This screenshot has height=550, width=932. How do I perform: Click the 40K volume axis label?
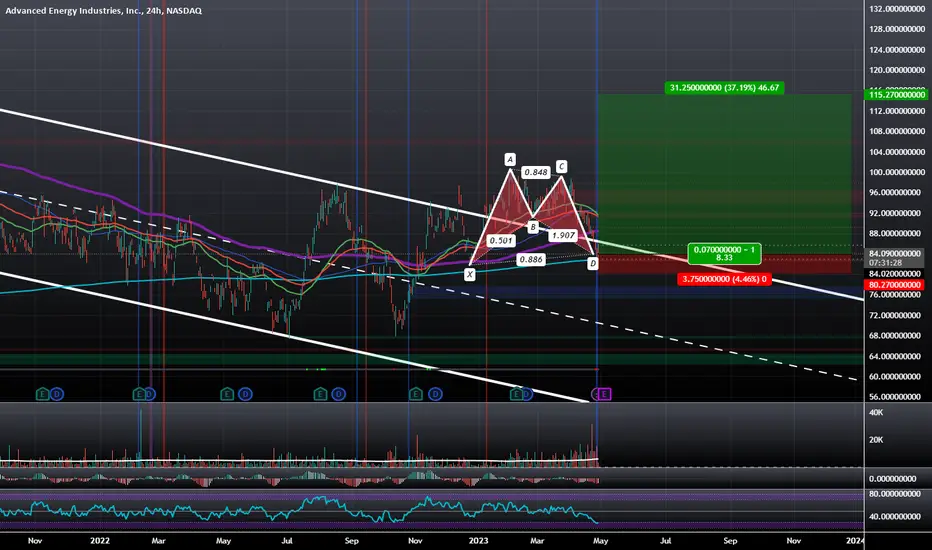876,412
